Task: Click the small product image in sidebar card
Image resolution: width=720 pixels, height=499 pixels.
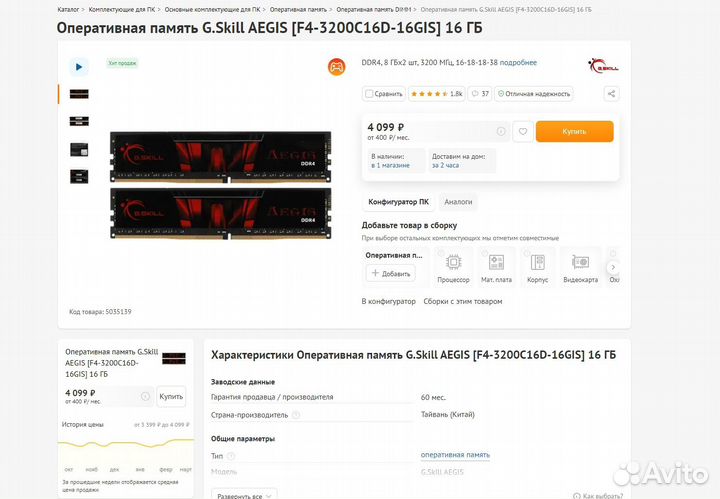Action: [174, 359]
